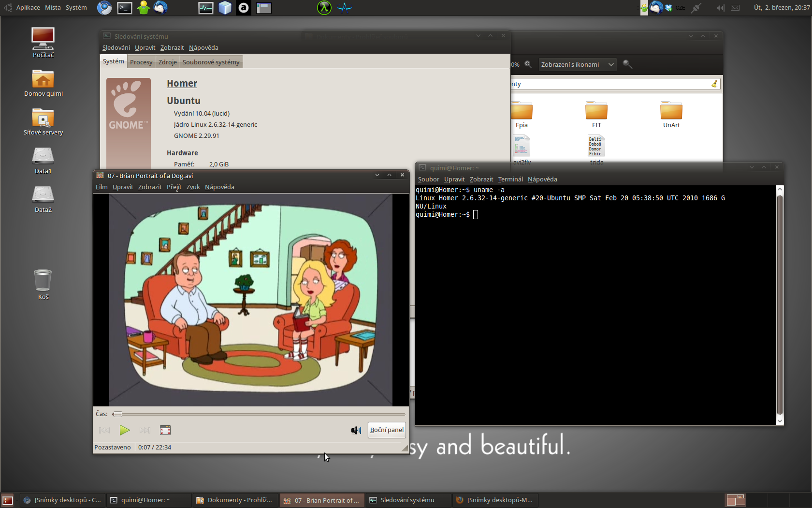Screen dimensions: 812x508
Task: Switch to Dokumenty file browser taskbar button
Action: tap(235, 500)
